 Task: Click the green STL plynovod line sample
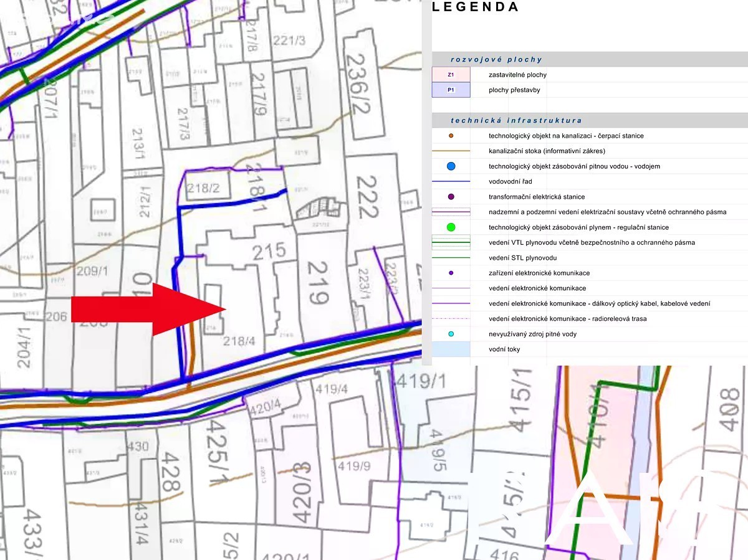pos(451,258)
